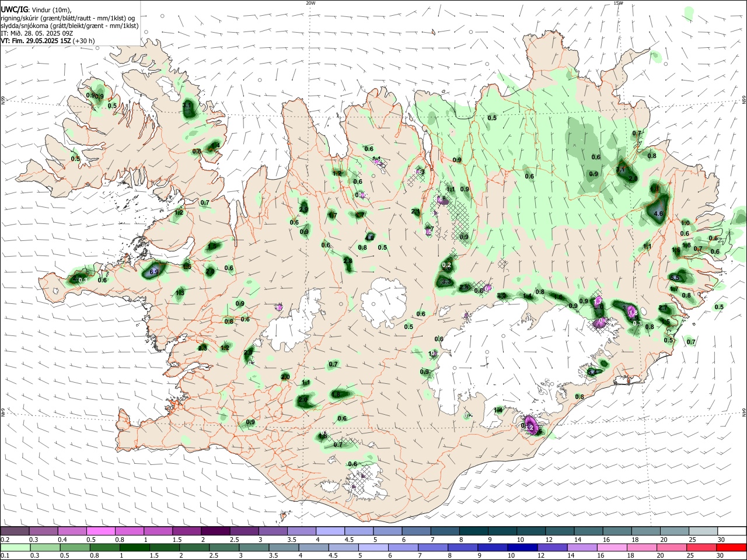Select the light grey swatch labelled 25
The width and height of the screenshot is (747, 560).
tap(703, 531)
